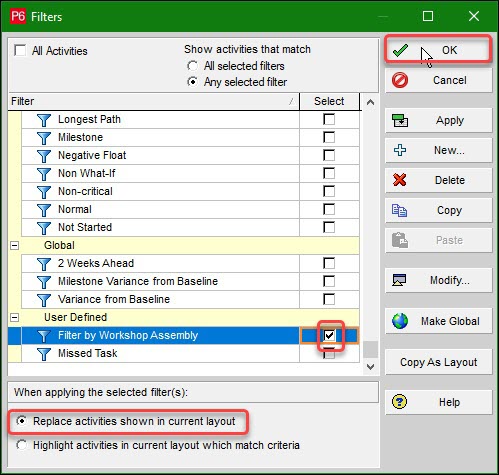Viewport: 499px width, 475px height.
Task: Click the Delete button label
Action: pos(450,180)
